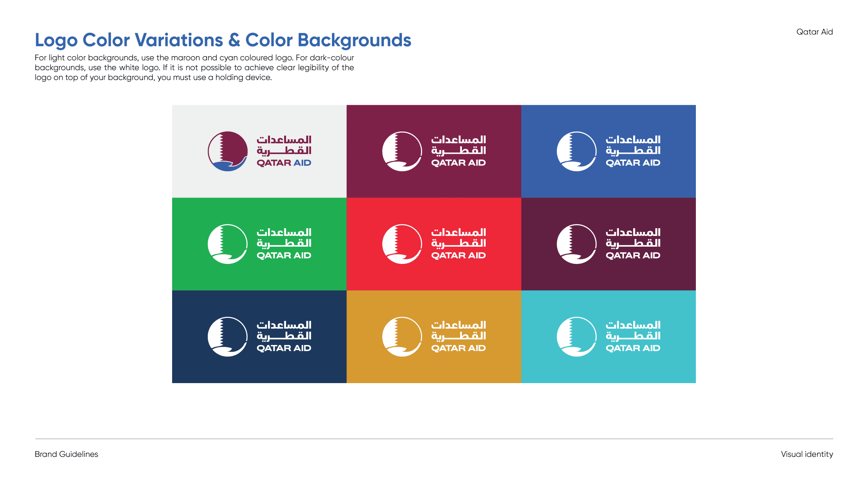The width and height of the screenshot is (868, 488).
Task: Select the cyan background tile
Action: click(609, 337)
